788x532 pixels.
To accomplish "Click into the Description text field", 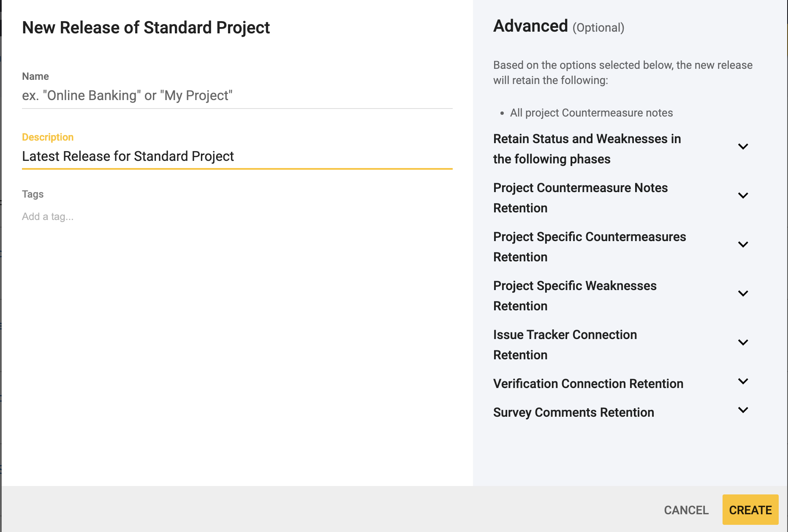I will (237, 157).
